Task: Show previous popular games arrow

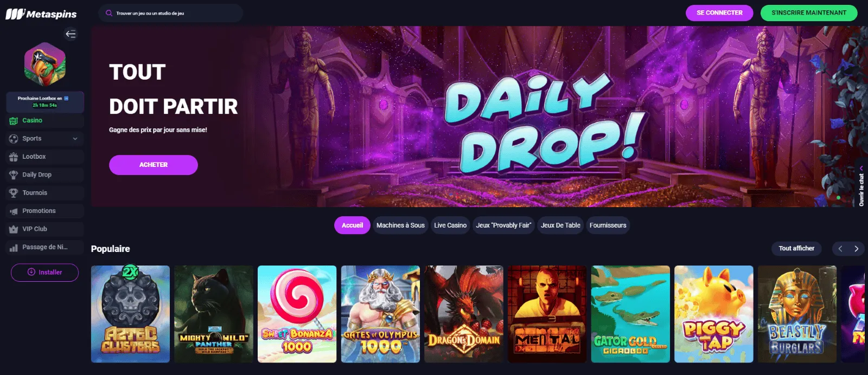Action: click(840, 249)
